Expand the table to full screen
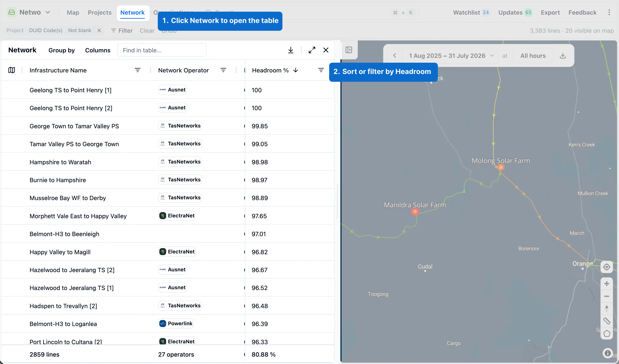619x364 pixels. pos(312,50)
